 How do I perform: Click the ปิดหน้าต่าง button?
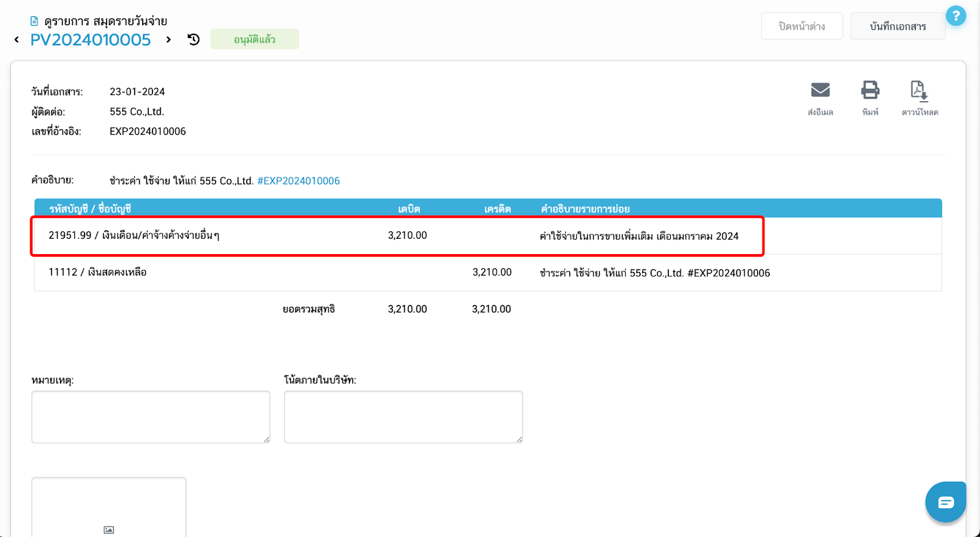[801, 26]
